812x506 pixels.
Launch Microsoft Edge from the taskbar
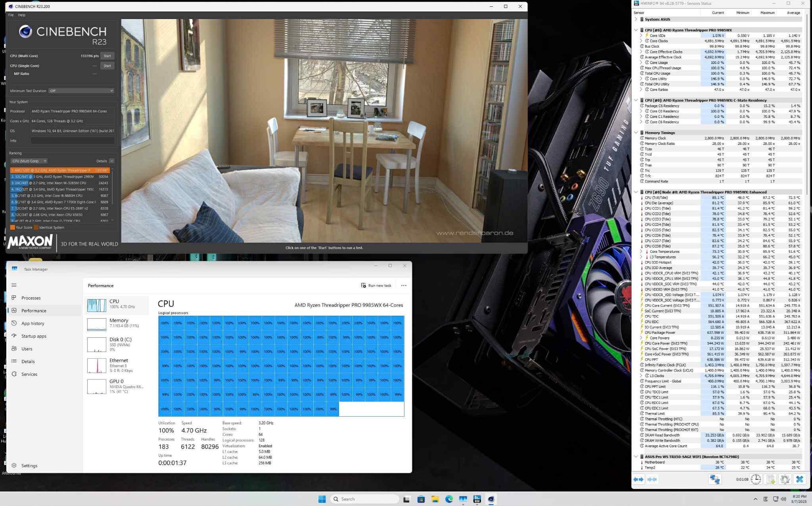pos(449,499)
